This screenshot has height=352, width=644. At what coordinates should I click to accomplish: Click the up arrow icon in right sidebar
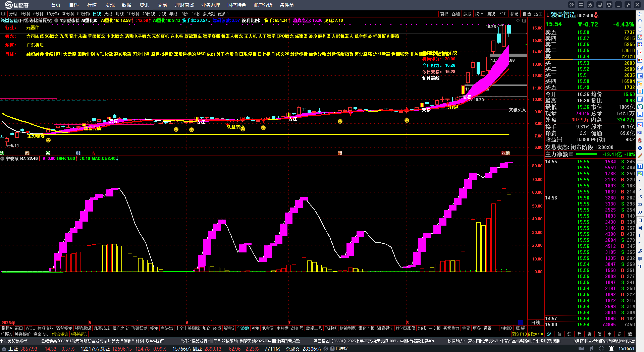640,21
